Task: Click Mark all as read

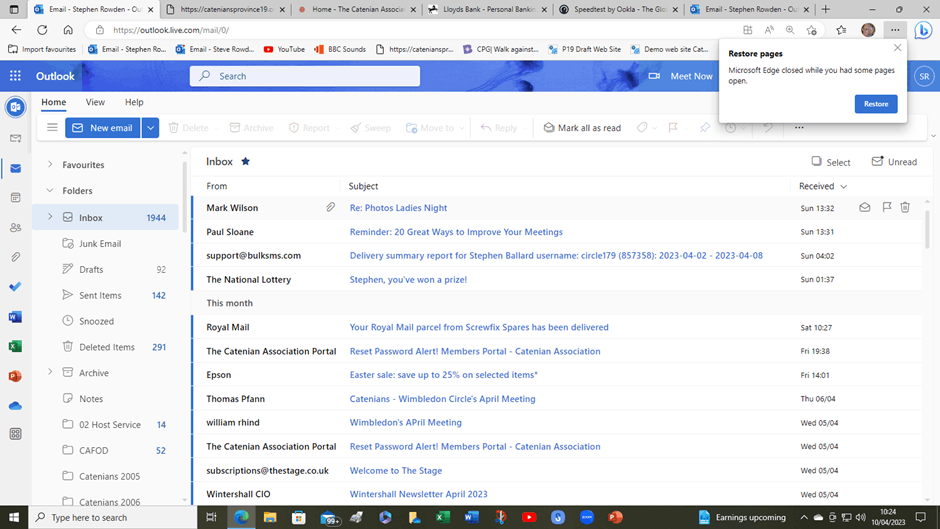Action: pyautogui.click(x=582, y=128)
